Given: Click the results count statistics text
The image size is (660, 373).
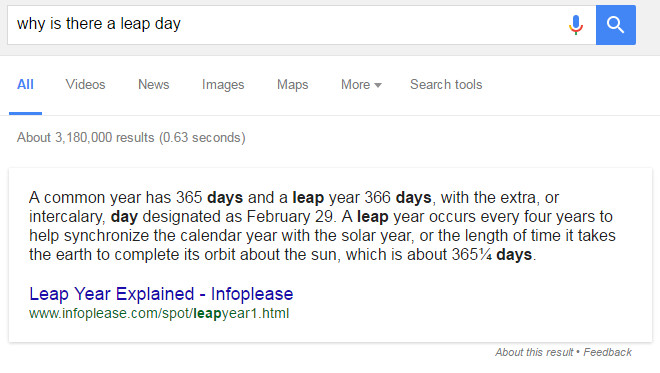Looking at the screenshot, I should click(x=131, y=138).
